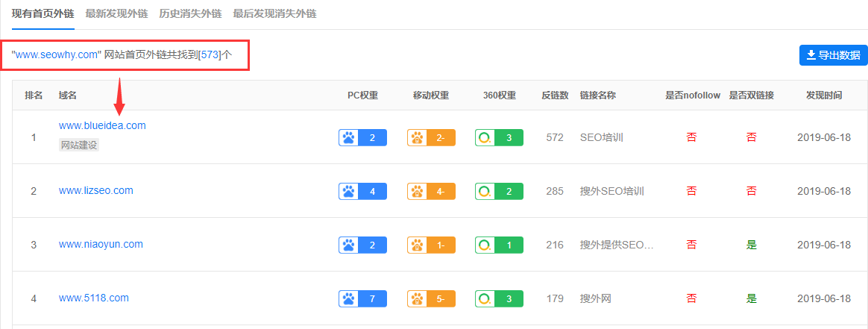Click the 网站建设 tag under blueidea
Screen dimensions: 868x329
pyautogui.click(x=79, y=145)
